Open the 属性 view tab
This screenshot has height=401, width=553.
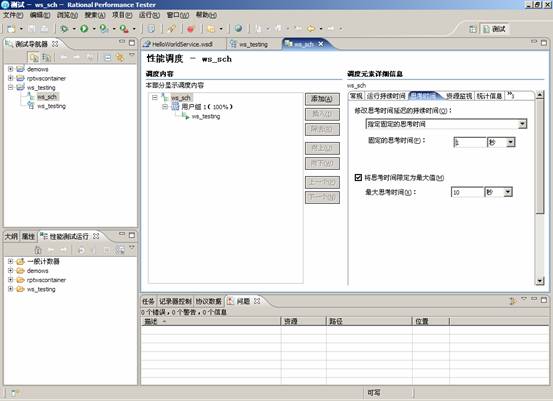pyautogui.click(x=28, y=236)
